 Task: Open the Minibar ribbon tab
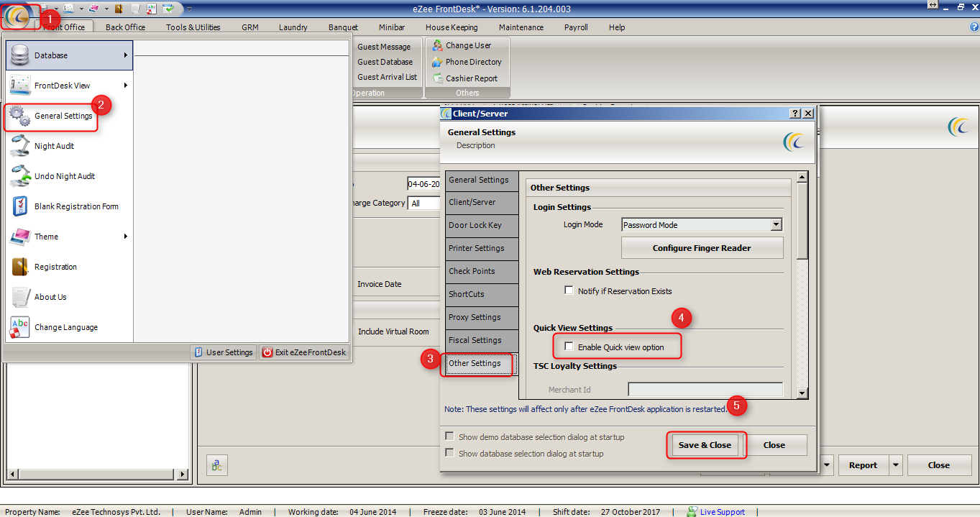point(392,27)
